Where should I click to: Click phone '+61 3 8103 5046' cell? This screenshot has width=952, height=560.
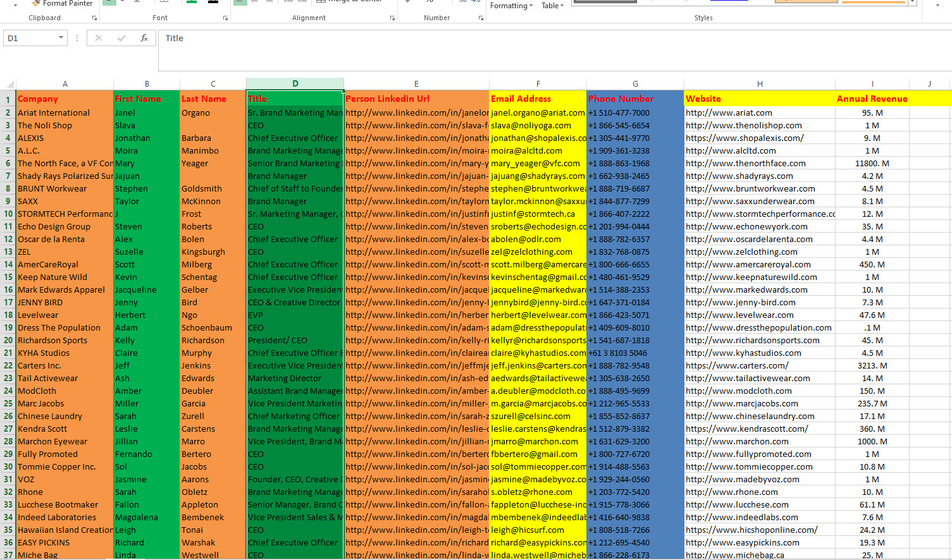[635, 353]
